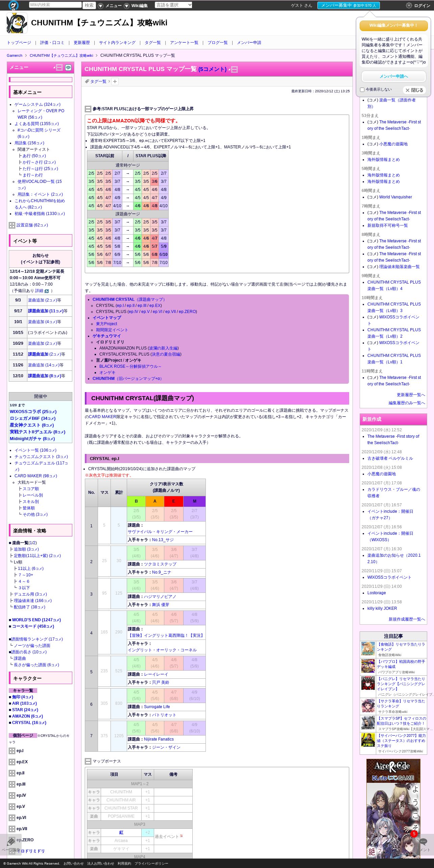The width and height of the screenshot is (434, 868).
Task: Open Wiki編集 dropdown arrow icon in top bar
Action: click(x=126, y=6)
